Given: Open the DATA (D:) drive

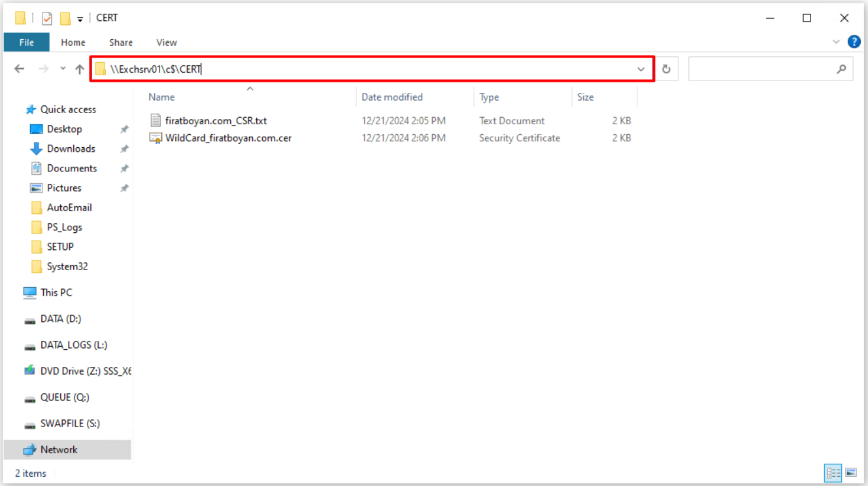Looking at the screenshot, I should [60, 319].
